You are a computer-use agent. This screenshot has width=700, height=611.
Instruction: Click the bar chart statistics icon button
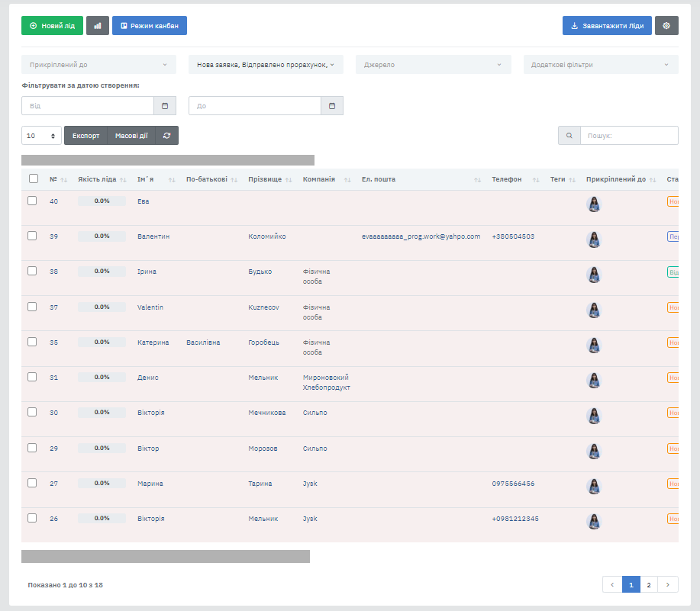(x=97, y=26)
